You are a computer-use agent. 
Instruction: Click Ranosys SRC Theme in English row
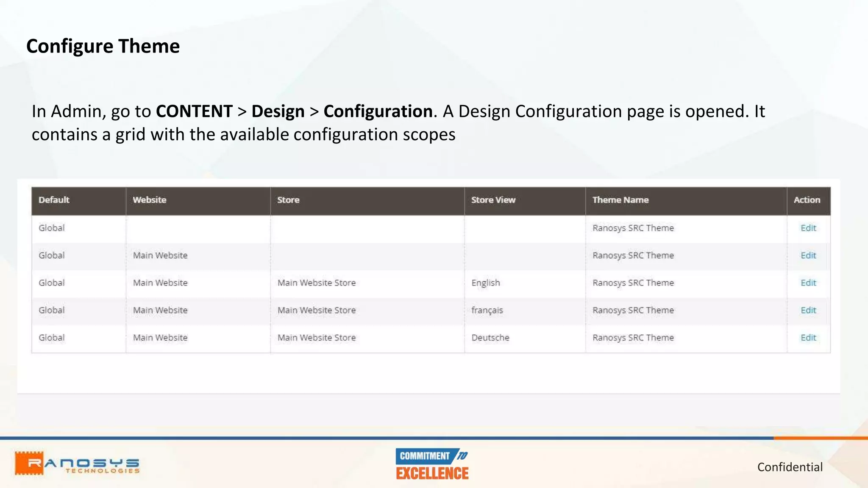click(x=633, y=283)
